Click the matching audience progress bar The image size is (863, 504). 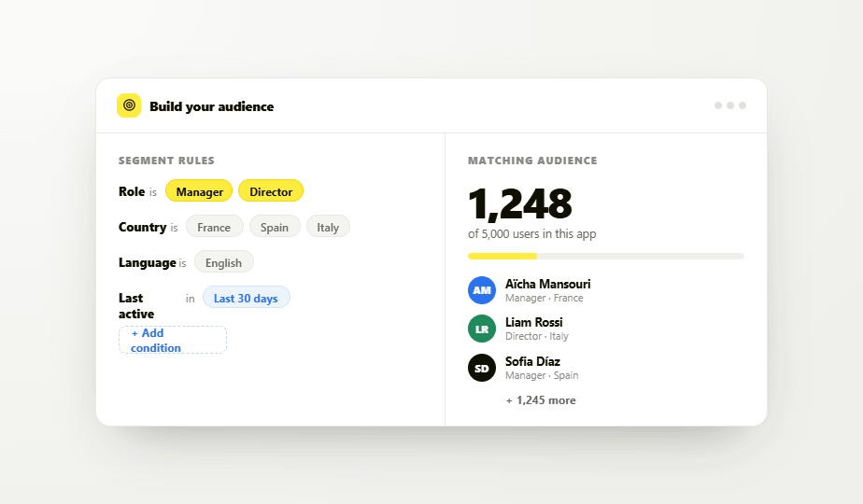[x=606, y=256]
